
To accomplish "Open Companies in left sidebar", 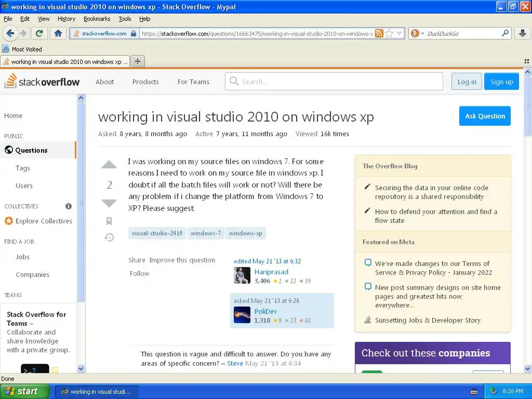I will pyautogui.click(x=32, y=274).
